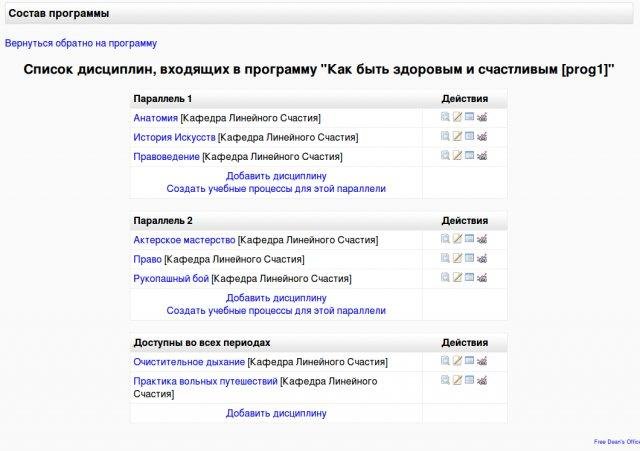Open the Право discipline link
The image size is (640, 451).
pos(148,259)
